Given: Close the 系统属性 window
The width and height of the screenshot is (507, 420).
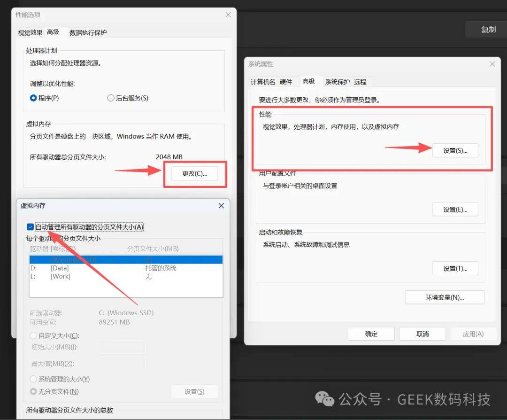Looking at the screenshot, I should coord(492,64).
